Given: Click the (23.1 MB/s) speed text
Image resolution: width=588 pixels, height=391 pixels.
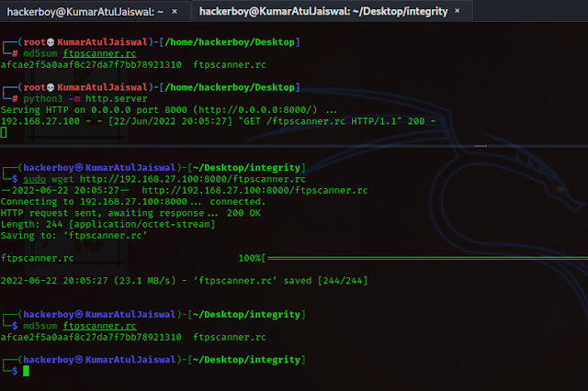Looking at the screenshot, I should [x=145, y=281].
